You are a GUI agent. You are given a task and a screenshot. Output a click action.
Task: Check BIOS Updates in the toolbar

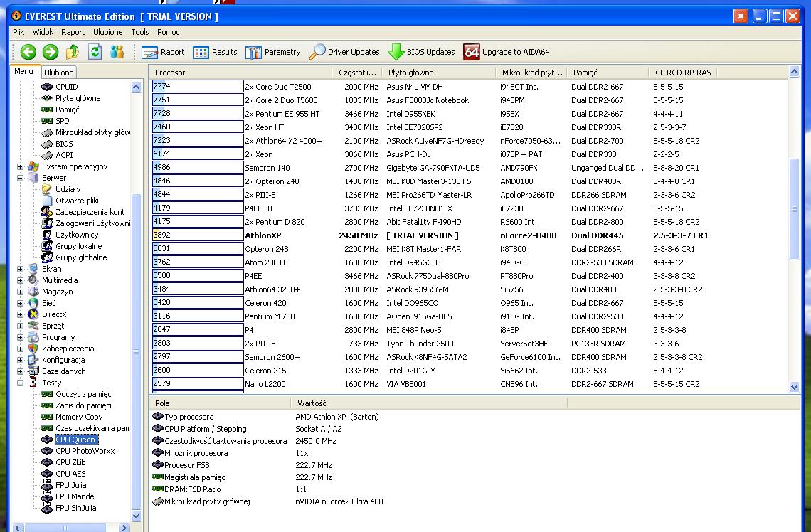pos(421,52)
